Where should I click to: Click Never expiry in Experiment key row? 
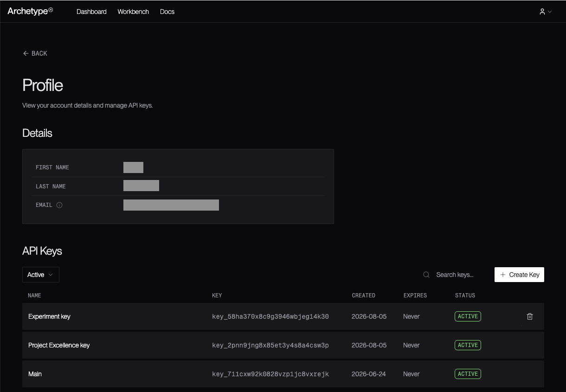point(412,316)
